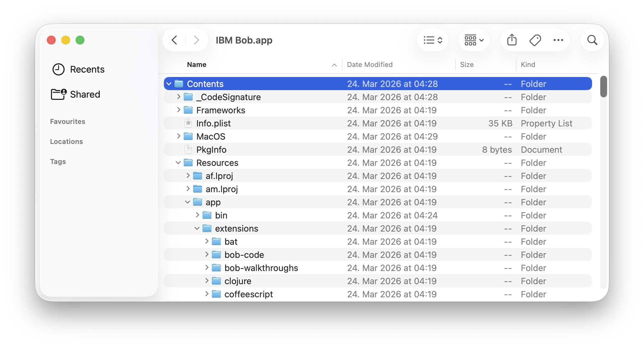The height and width of the screenshot is (348, 644).
Task: Click the Shared folder icon in the sidebar
Action: pos(58,94)
